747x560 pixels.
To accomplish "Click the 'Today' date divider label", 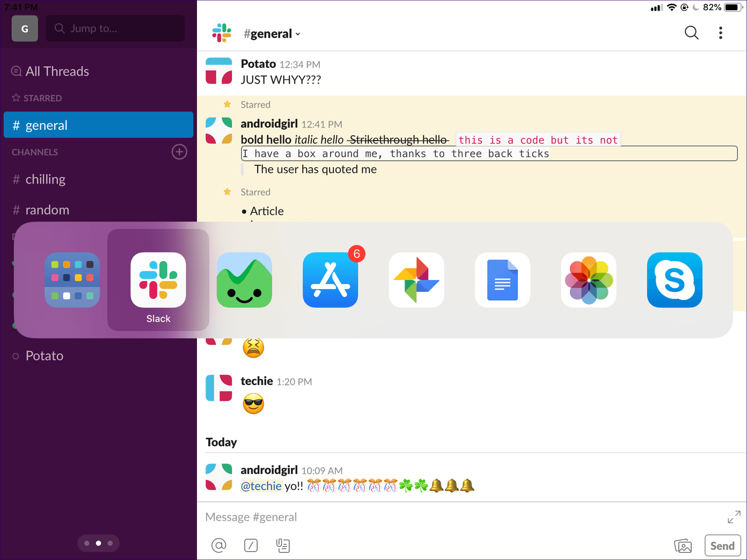I will click(221, 442).
